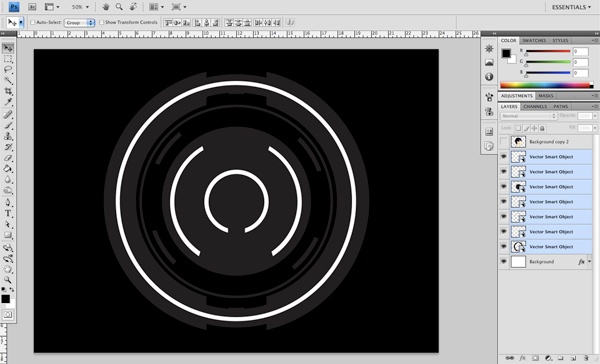
Task: Switch to the Channels tab
Action: click(535, 106)
